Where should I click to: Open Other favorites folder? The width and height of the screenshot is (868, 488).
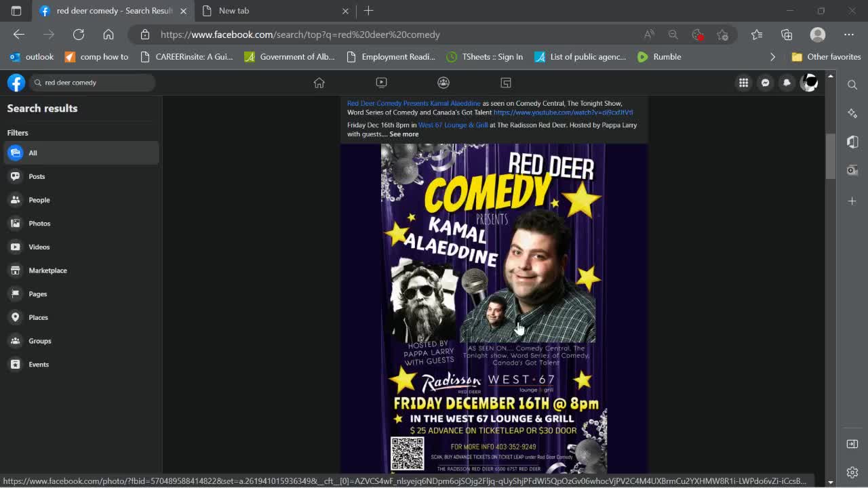[826, 57]
